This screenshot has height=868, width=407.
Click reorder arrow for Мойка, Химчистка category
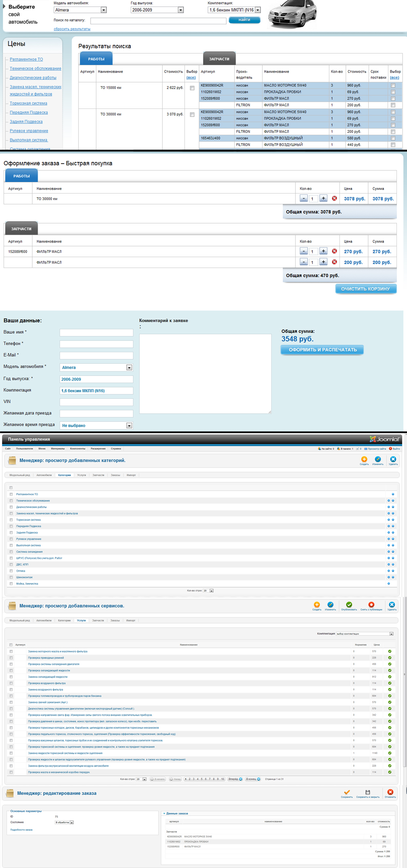click(x=389, y=584)
